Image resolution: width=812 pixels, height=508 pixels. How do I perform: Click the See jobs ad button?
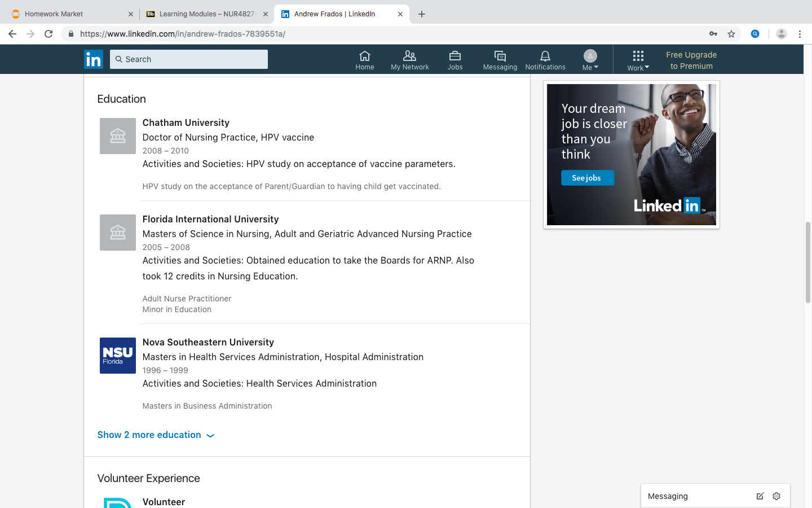pyautogui.click(x=587, y=178)
